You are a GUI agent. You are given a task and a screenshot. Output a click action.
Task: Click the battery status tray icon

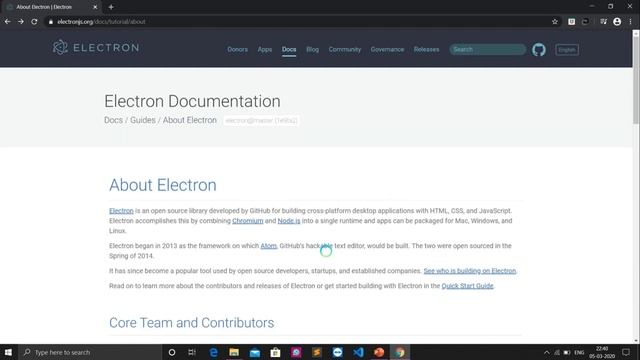click(567, 352)
